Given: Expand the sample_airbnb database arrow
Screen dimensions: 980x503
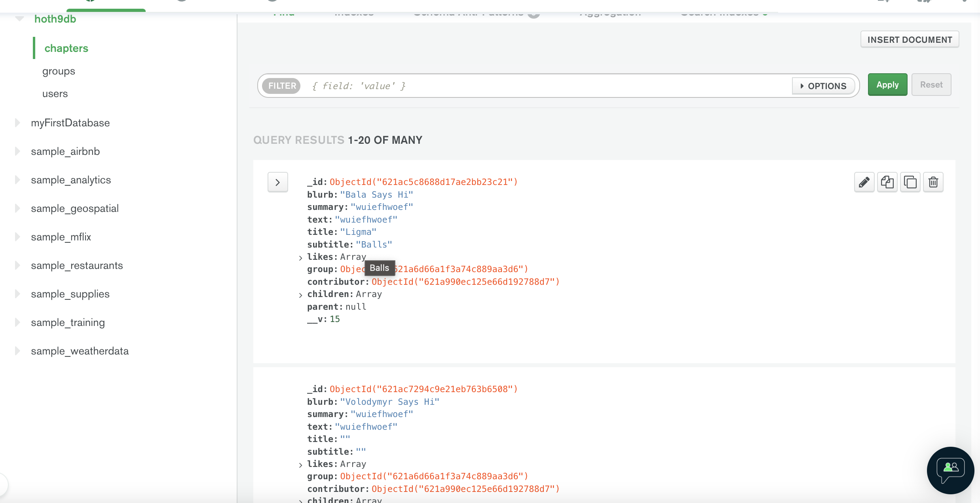Looking at the screenshot, I should [17, 151].
